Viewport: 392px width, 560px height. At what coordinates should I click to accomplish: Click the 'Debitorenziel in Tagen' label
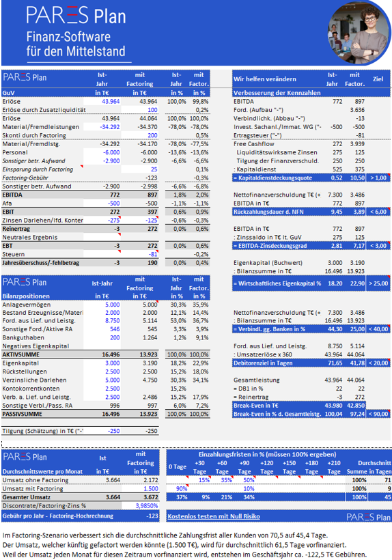tap(263, 363)
